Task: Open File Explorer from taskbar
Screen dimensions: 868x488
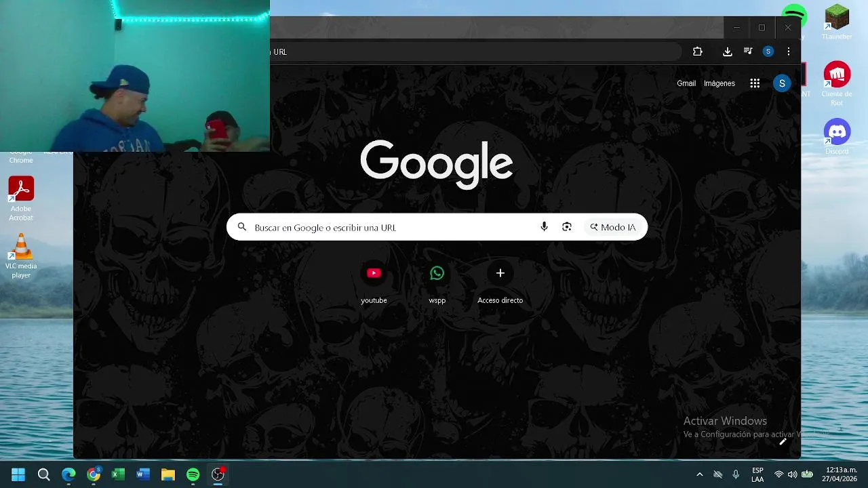Action: pyautogui.click(x=167, y=474)
